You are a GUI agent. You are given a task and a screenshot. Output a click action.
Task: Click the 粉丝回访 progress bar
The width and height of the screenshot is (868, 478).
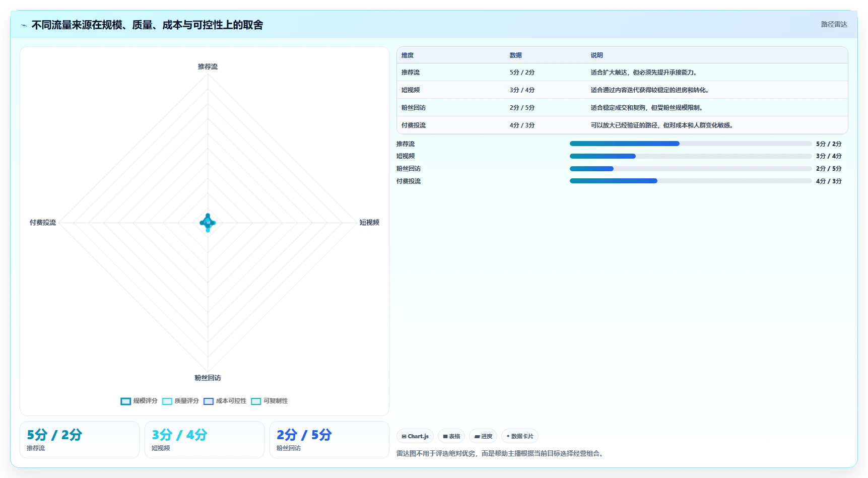[691, 169]
